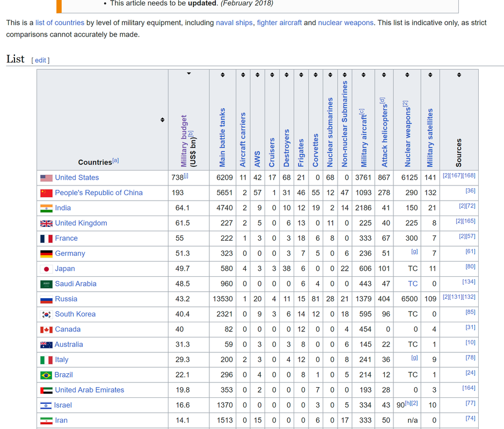Sort by Cruisers column arrow icon

coord(272,75)
